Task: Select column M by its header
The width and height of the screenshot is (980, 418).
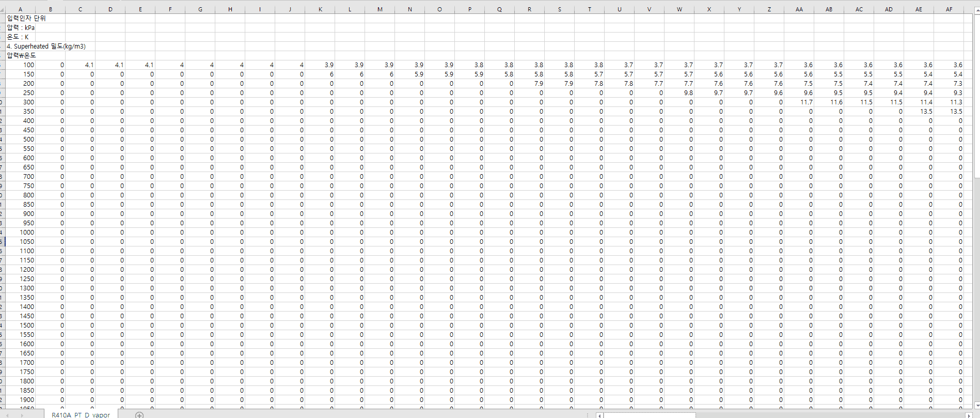Action: (x=380, y=9)
